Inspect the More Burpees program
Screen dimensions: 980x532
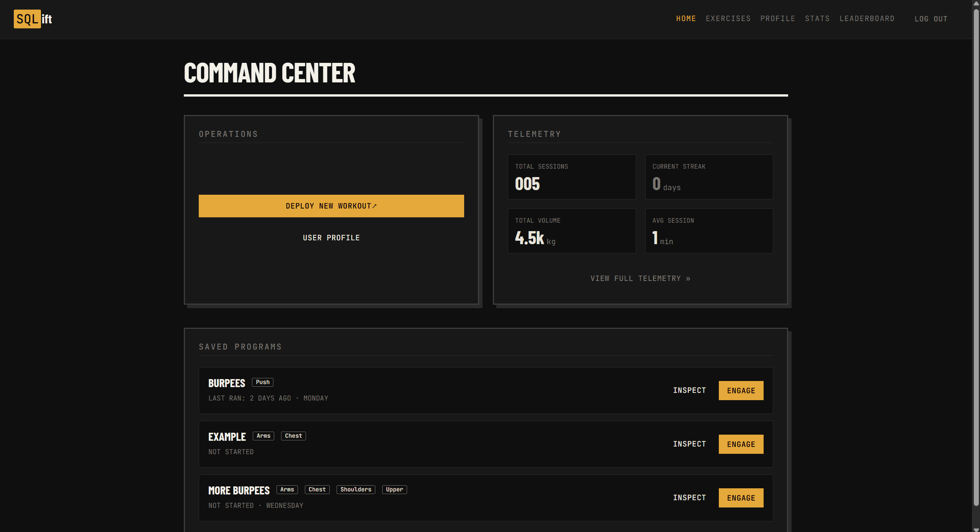(689, 498)
